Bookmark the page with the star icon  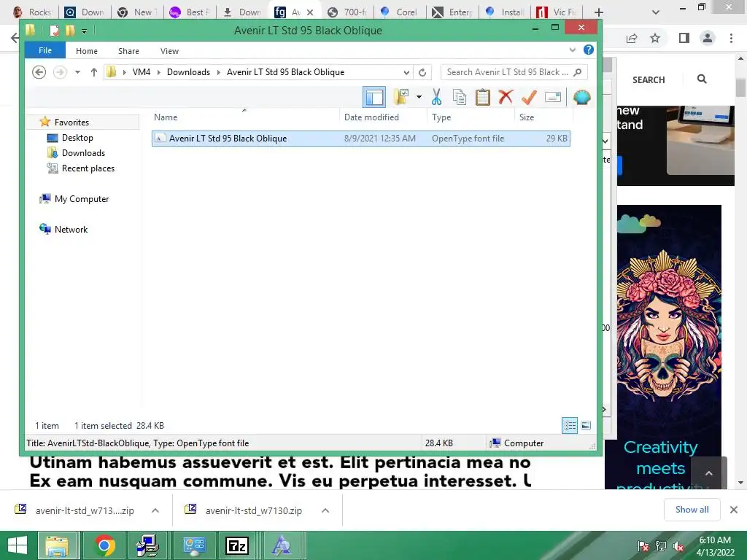pyautogui.click(x=655, y=39)
